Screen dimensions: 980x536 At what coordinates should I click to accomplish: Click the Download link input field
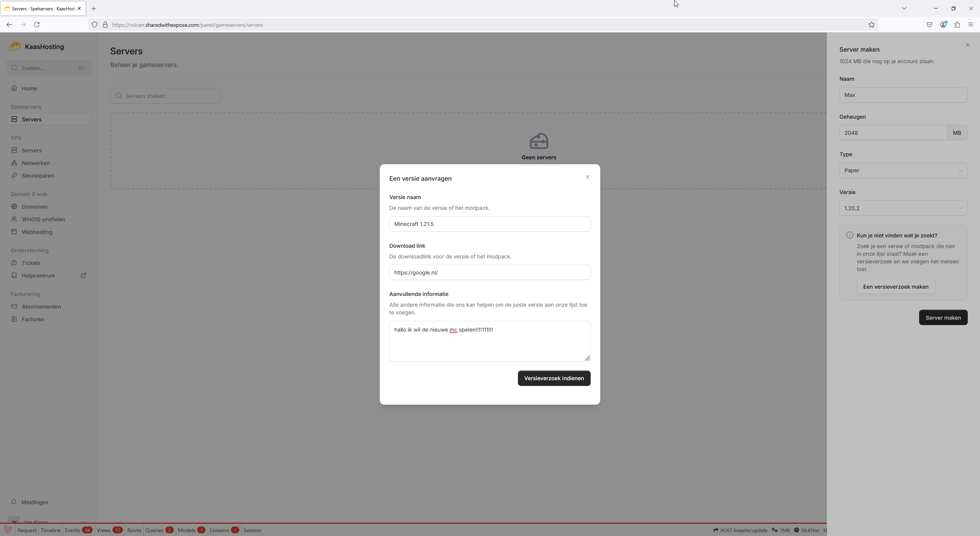click(x=490, y=273)
